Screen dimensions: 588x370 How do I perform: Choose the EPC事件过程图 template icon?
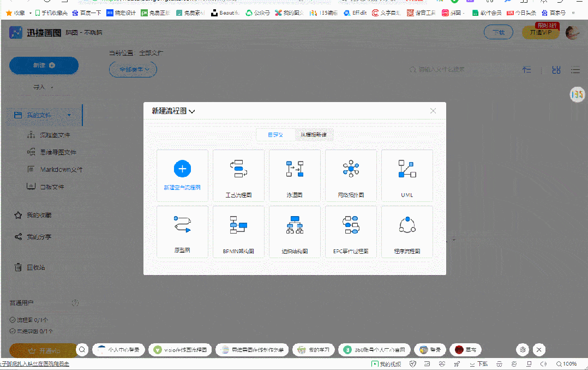(351, 224)
